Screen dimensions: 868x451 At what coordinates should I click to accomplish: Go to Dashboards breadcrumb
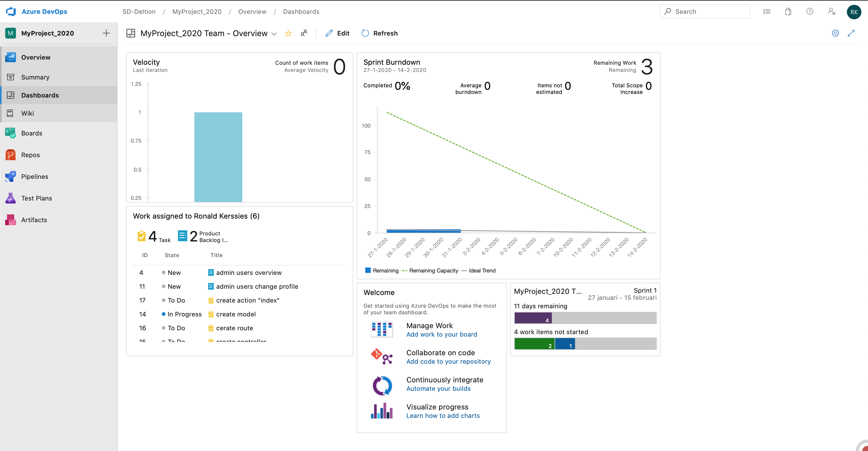[x=301, y=11]
